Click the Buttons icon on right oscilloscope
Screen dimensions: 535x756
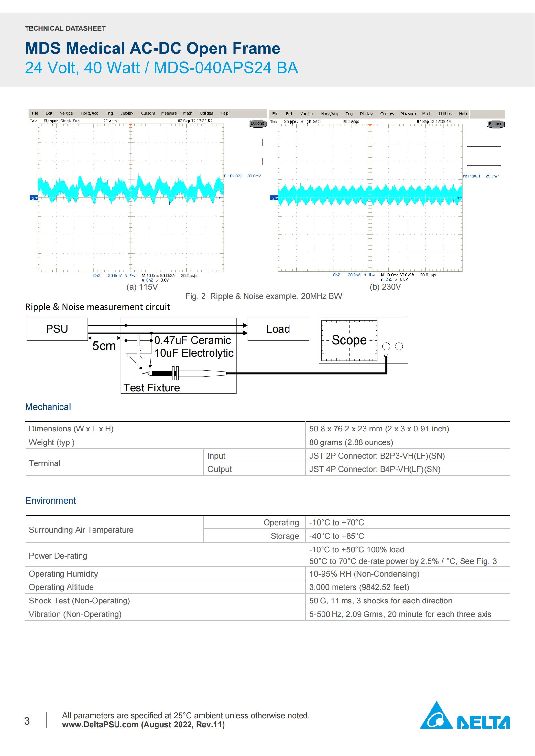pyautogui.click(x=495, y=124)
